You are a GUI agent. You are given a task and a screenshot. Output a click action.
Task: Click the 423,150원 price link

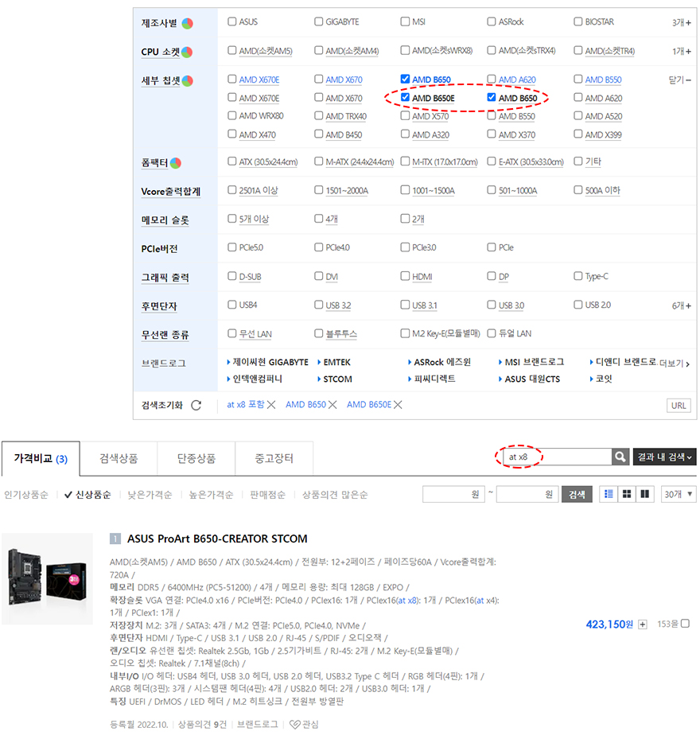[609, 624]
